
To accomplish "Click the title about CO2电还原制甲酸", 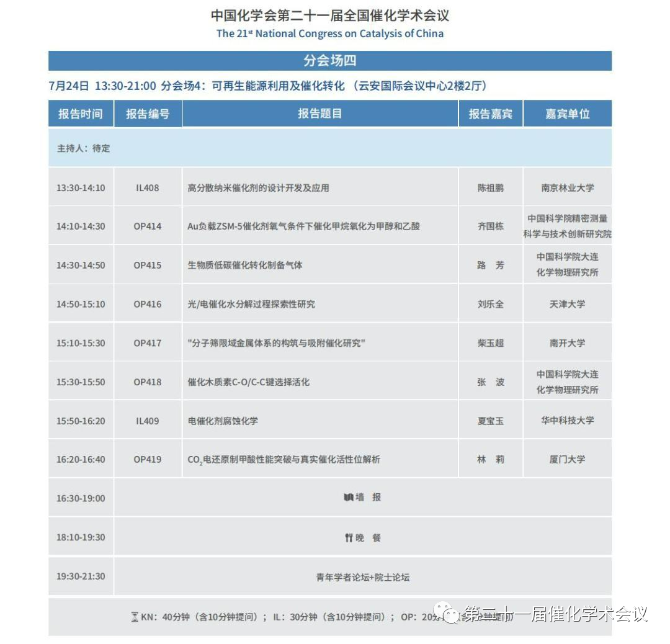I will click(284, 460).
